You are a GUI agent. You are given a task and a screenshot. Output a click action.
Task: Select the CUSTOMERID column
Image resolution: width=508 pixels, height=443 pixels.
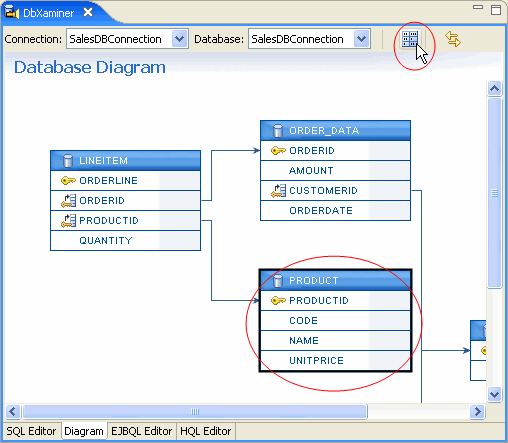(x=335, y=191)
